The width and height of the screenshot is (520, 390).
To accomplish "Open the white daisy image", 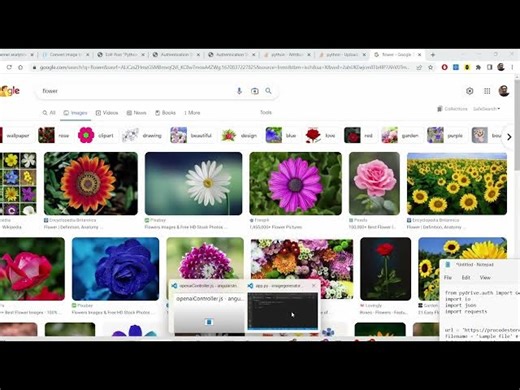I will coord(193,183).
